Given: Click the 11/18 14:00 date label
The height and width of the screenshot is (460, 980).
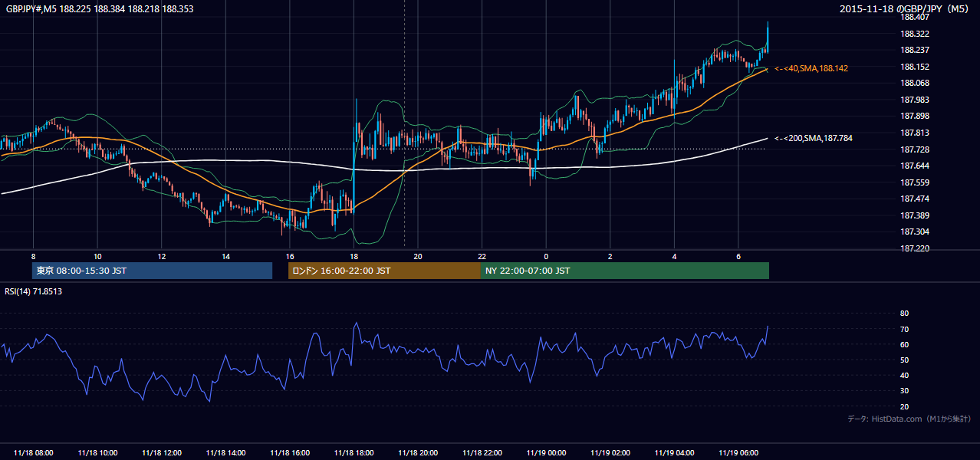Looking at the screenshot, I should pos(225,453).
